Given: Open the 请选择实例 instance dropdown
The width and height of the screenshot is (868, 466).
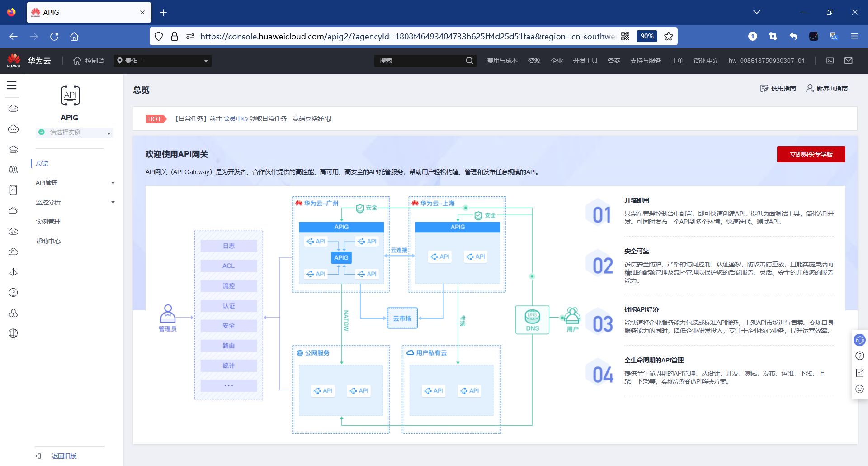Looking at the screenshot, I should pos(75,133).
